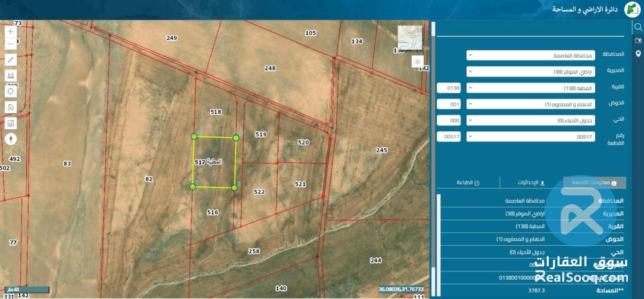Open the search panel magnifier icon
The width and height of the screenshot is (644, 299).
638,27
